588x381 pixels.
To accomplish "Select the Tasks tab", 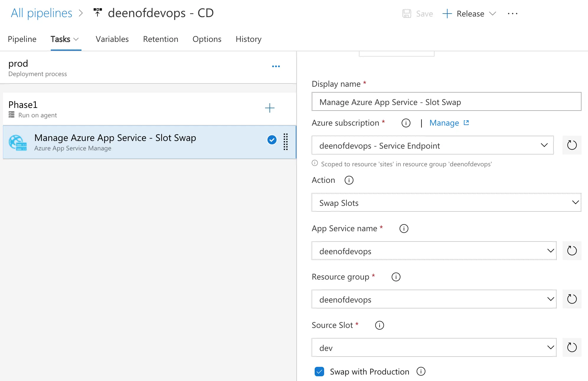I will (61, 39).
